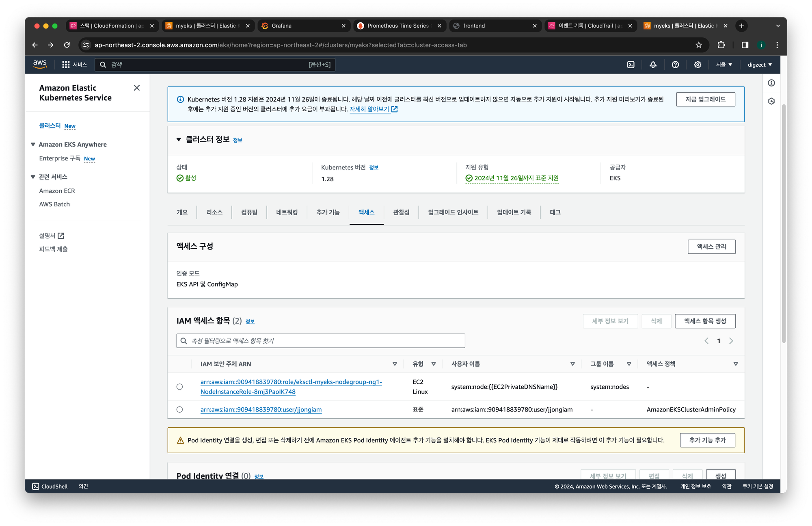812x526 pixels.
Task: Close the Grafana browser tab
Action: click(343, 26)
